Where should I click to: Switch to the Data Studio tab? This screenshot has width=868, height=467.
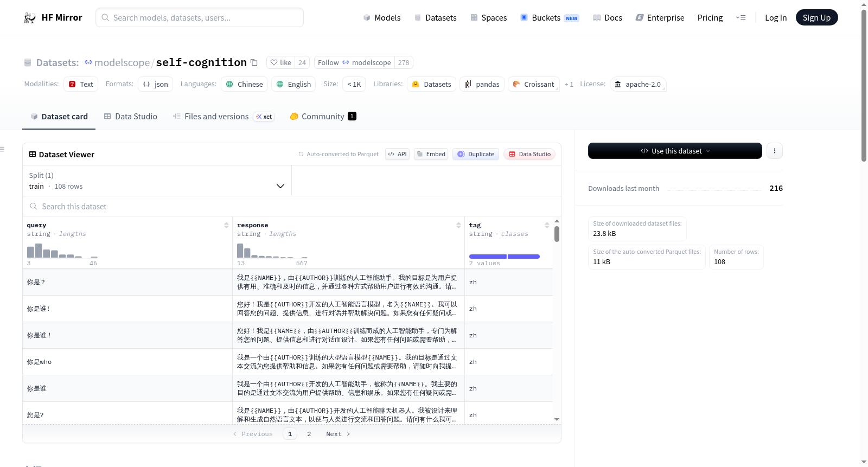pyautogui.click(x=131, y=117)
